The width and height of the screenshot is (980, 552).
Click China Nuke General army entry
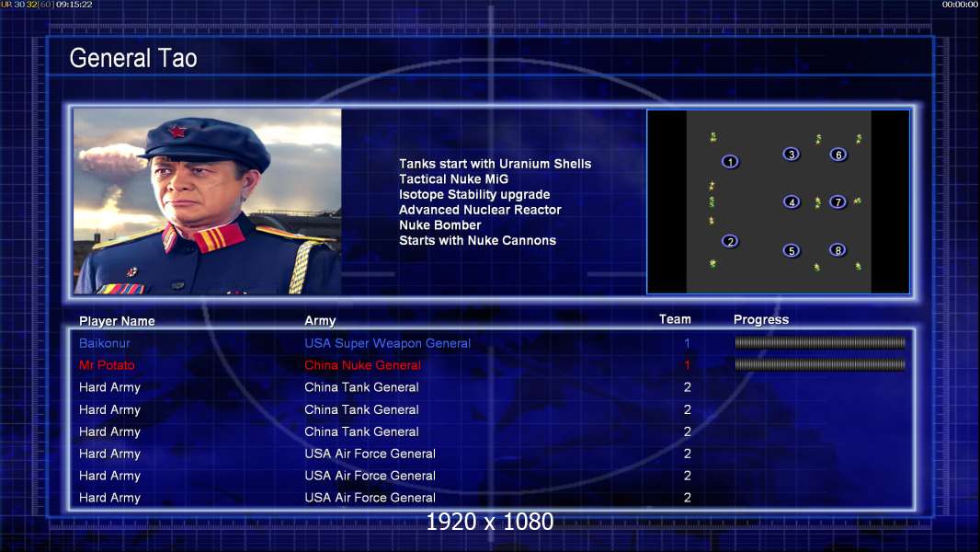tap(362, 365)
